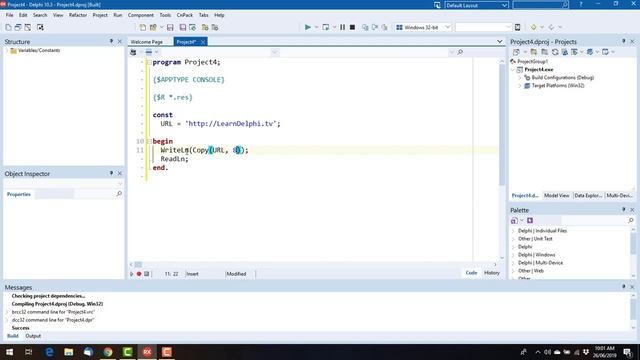Click the search magnifier in editor toolbar
Image resolution: width=640 pixels, height=360 pixels.
coord(460,52)
